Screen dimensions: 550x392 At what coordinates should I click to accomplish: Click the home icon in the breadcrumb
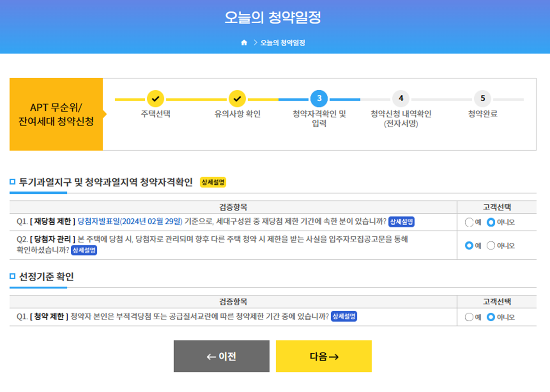[x=245, y=42]
